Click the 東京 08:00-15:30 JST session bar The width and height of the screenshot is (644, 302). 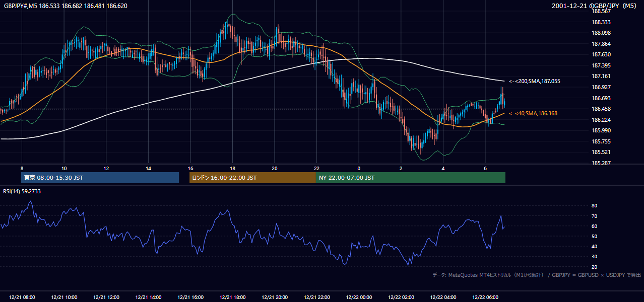[100, 178]
